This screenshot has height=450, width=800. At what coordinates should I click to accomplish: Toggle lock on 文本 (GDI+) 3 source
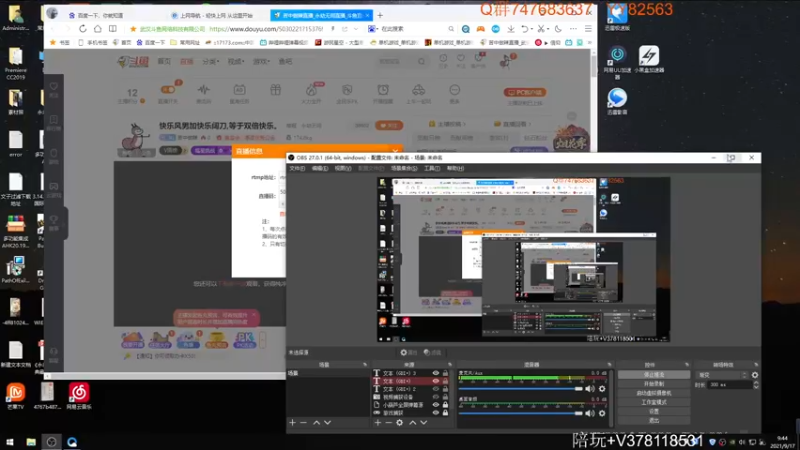point(445,373)
